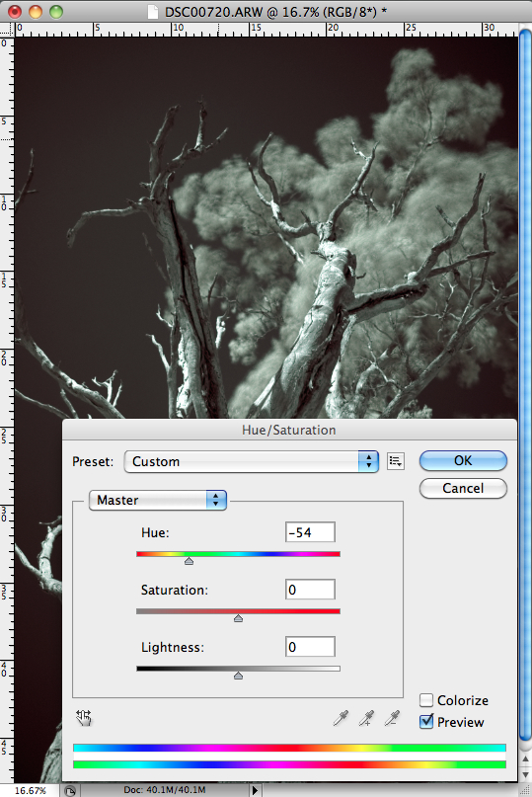Image resolution: width=532 pixels, height=797 pixels.
Task: Click the document file icon in title bar
Action: [152, 11]
